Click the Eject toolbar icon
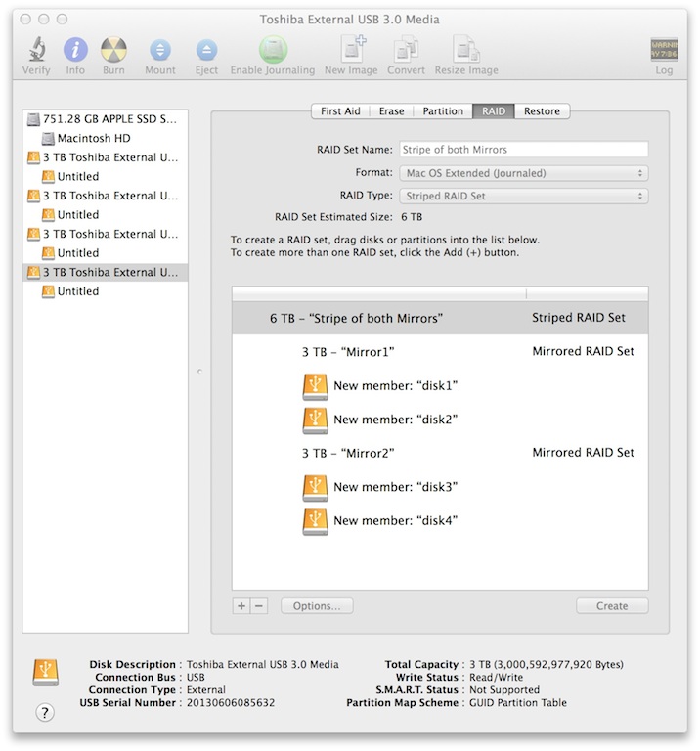The image size is (700, 751). (206, 49)
